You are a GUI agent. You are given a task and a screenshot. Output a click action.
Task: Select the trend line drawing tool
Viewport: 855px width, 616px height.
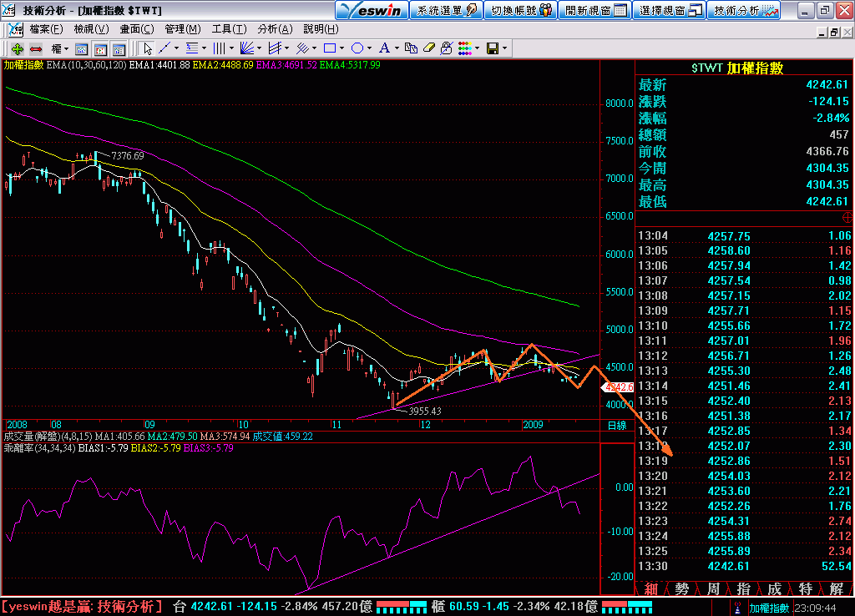click(x=164, y=48)
